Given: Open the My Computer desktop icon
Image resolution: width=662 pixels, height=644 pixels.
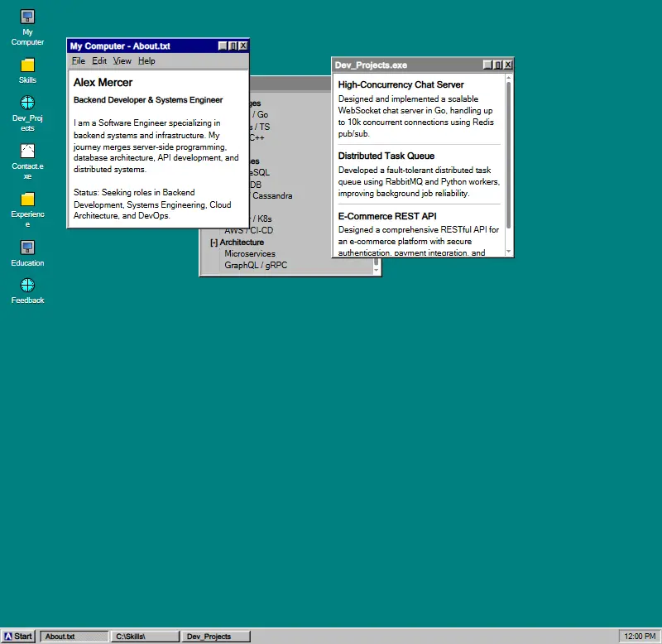Looking at the screenshot, I should tap(27, 27).
